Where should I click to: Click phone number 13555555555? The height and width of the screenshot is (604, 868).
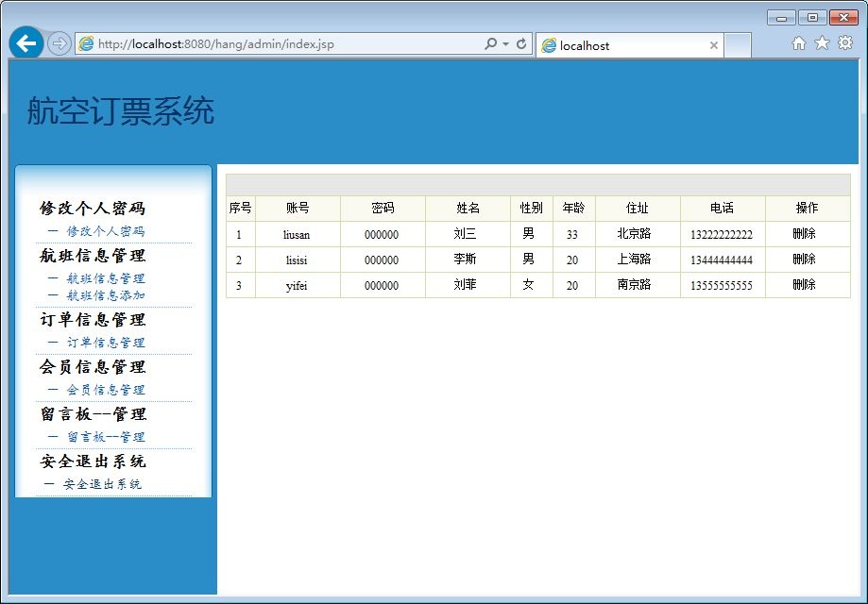pos(722,285)
